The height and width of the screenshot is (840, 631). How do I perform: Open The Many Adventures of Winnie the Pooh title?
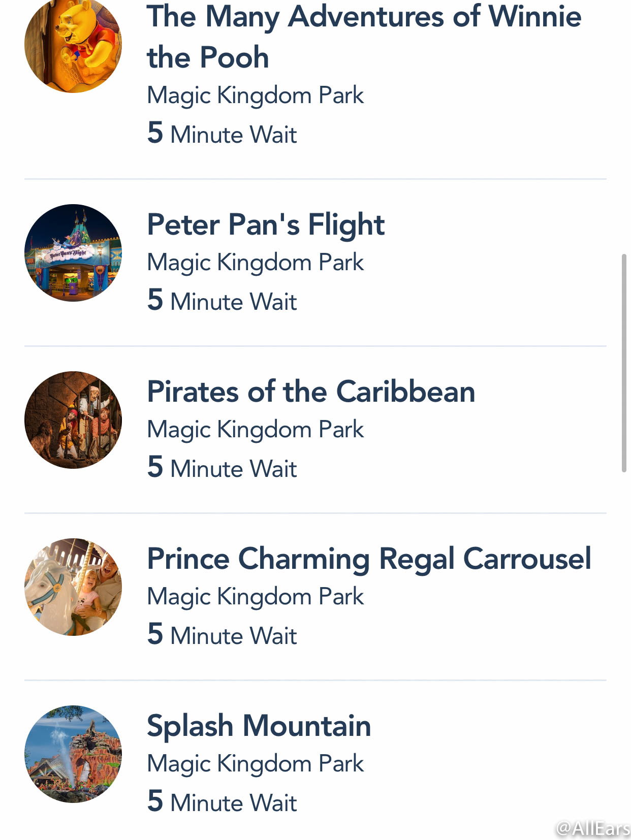tap(364, 37)
